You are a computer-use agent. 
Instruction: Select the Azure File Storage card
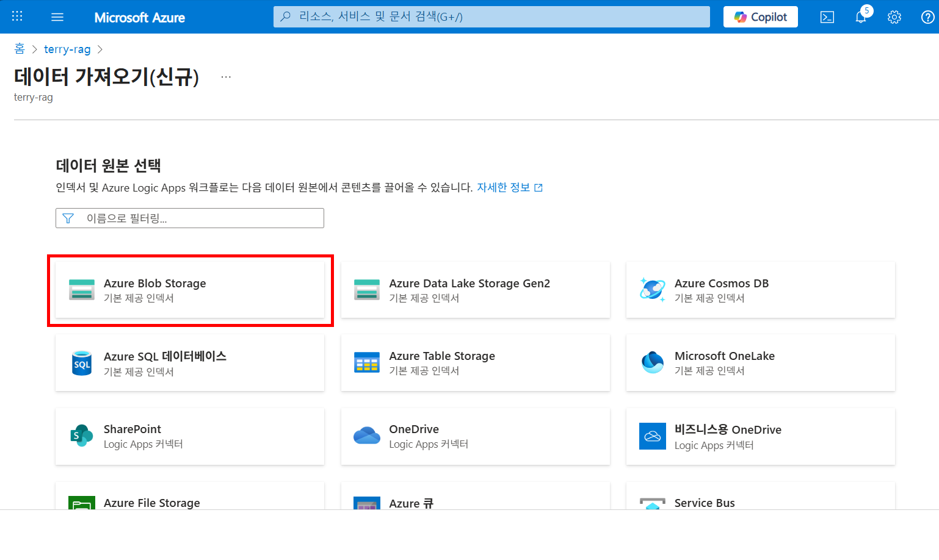tap(190, 496)
